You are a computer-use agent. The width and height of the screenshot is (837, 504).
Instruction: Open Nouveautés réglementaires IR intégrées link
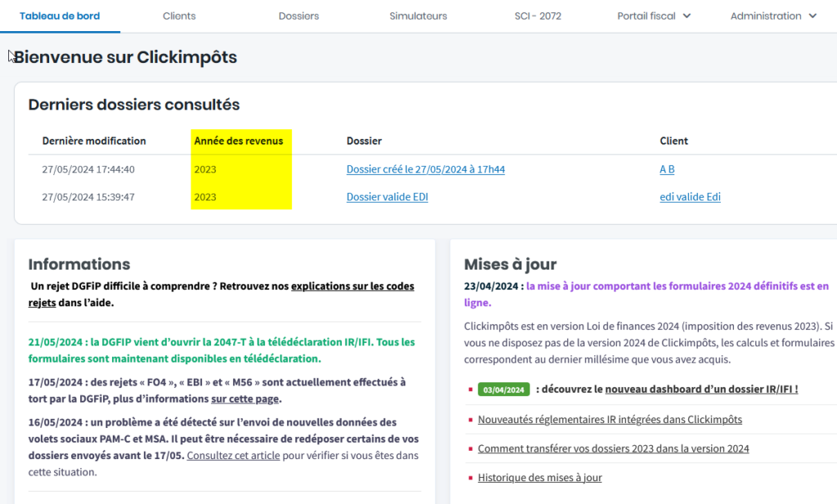(610, 420)
